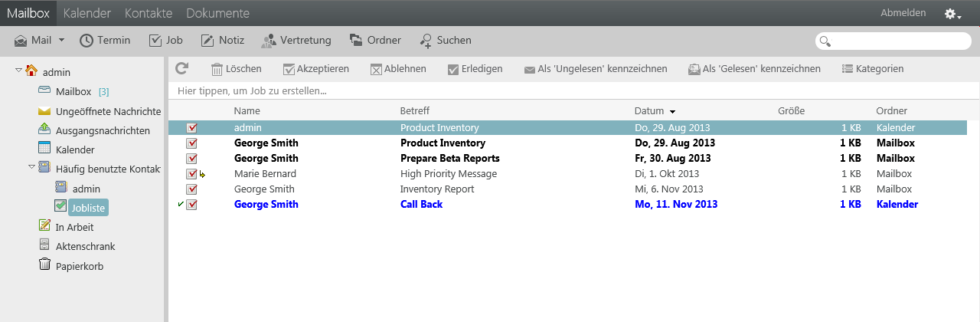Switch to the Dokumente tab
980x322 pixels.
(217, 13)
